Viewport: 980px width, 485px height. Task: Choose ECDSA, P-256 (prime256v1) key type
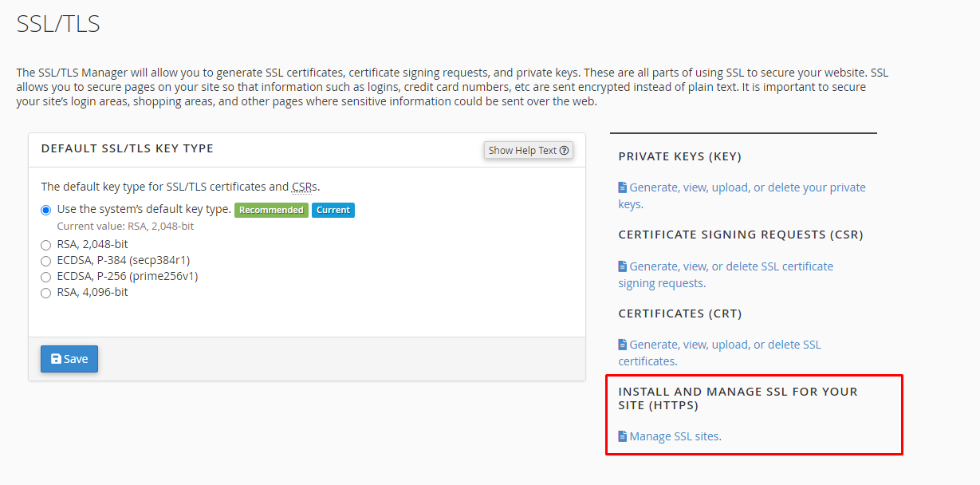(x=45, y=277)
